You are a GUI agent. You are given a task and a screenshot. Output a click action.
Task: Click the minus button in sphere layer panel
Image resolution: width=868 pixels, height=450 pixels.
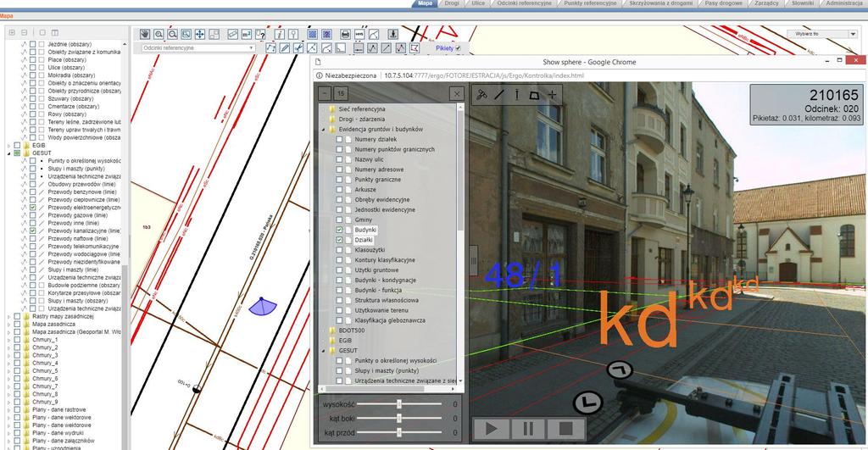pos(325,93)
